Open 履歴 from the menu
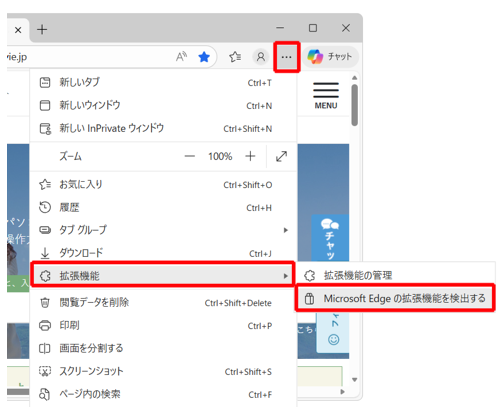This screenshot has height=407, width=500. pos(163,207)
